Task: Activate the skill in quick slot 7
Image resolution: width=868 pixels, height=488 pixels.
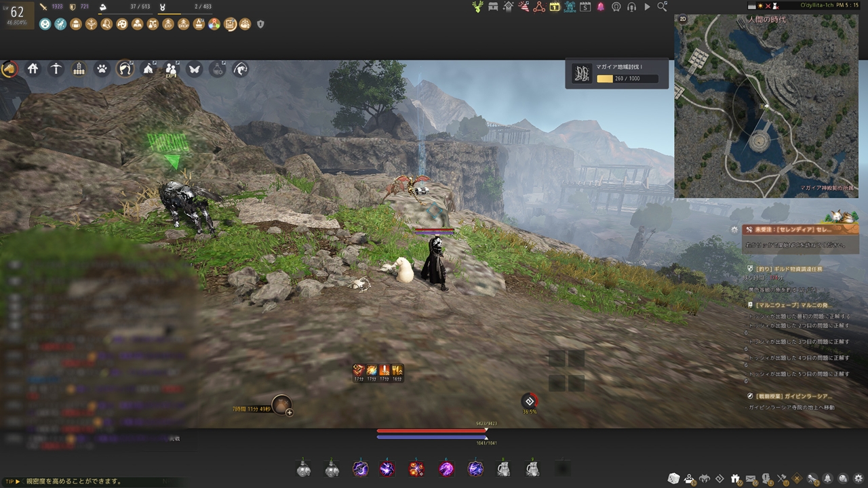Action: (x=475, y=468)
